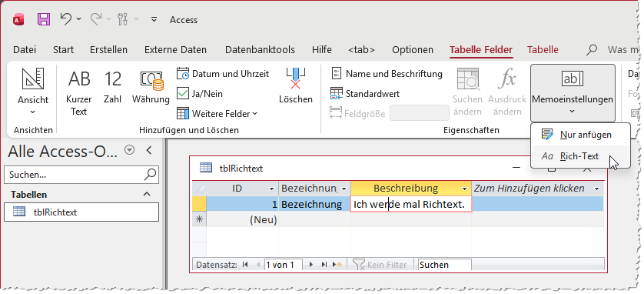Viewport: 644px width, 294px height.
Task: Open the Undo history dropdown arrow
Action: click(x=79, y=19)
